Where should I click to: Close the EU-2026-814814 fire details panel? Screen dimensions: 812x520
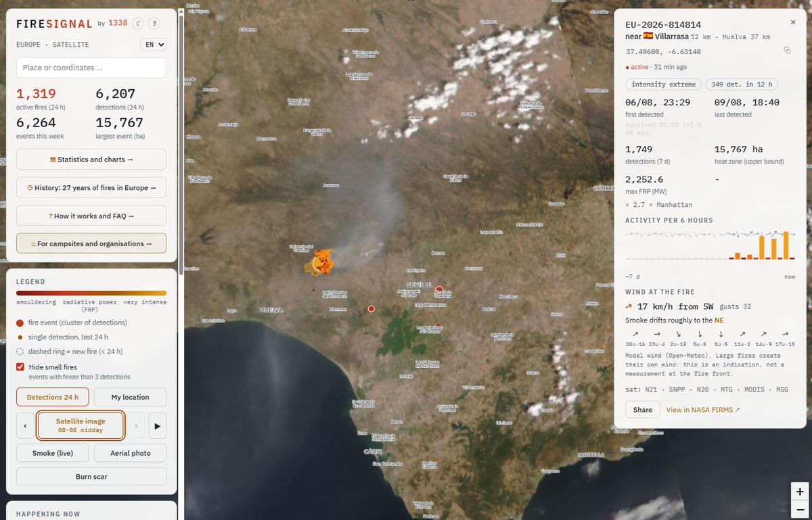pos(793,22)
